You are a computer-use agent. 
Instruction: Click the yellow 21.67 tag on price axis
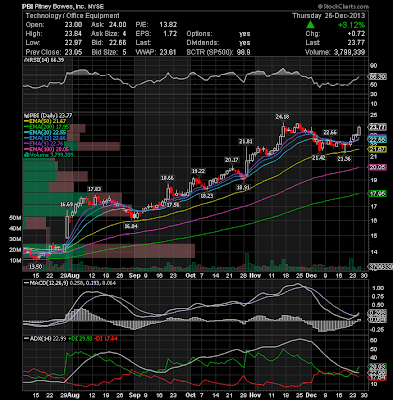coord(378,150)
